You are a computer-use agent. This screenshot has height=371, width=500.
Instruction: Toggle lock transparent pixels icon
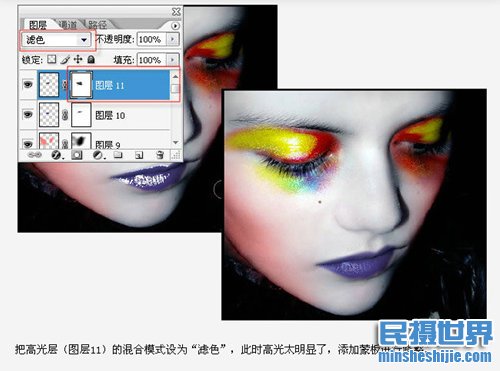click(x=52, y=59)
